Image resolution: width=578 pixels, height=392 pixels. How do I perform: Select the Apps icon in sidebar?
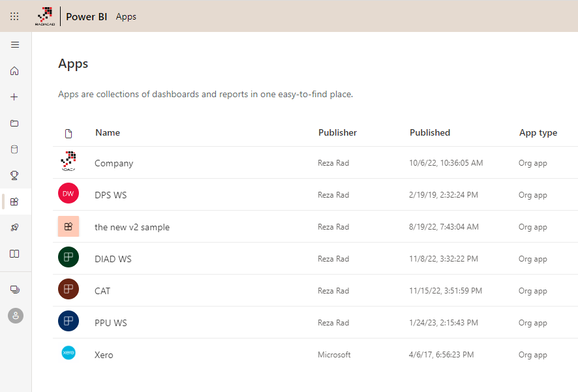(x=15, y=202)
